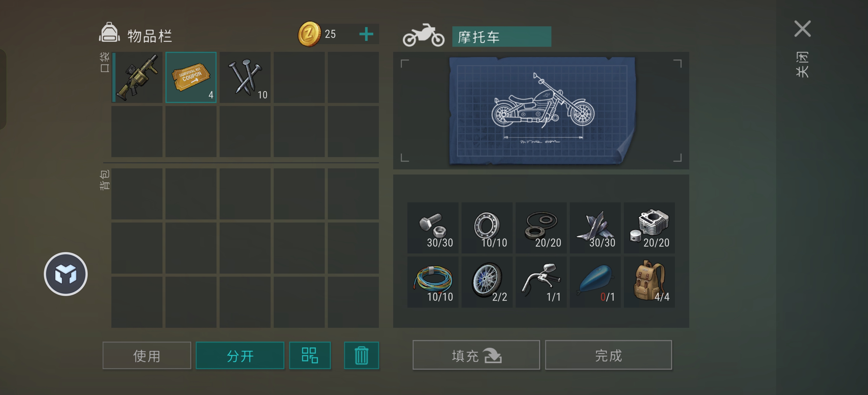Select the grenade launcher weapon in pocket

(137, 77)
